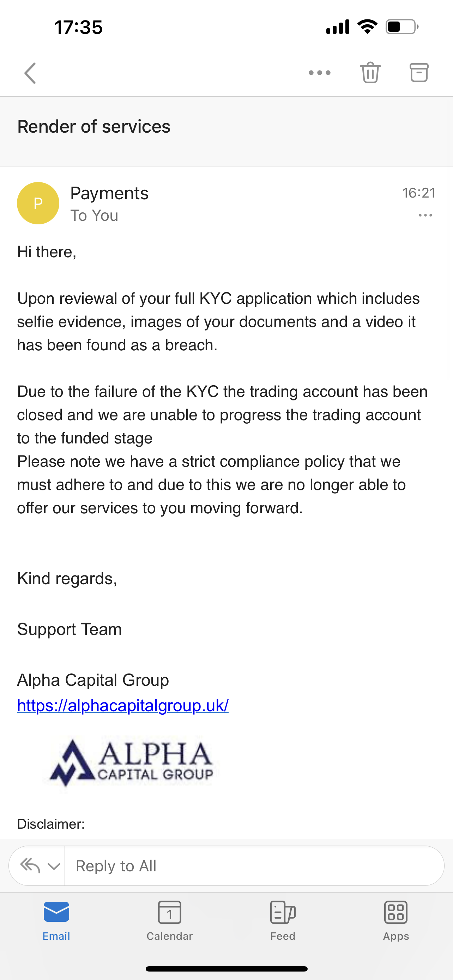Screen dimensions: 453x980
Task: Go back using the back arrow
Action: pyautogui.click(x=30, y=73)
